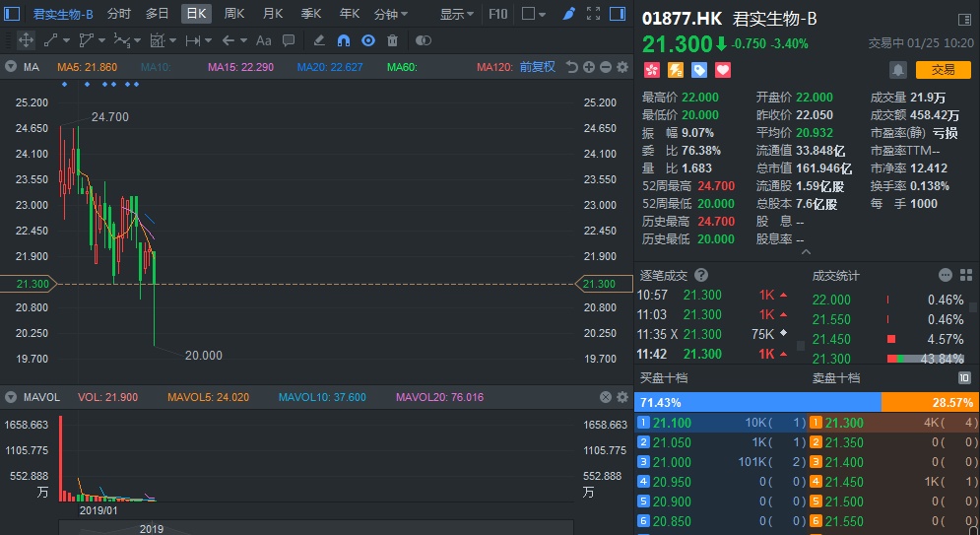Expand the range measure tool options arrow
The width and height of the screenshot is (980, 535).
pyautogui.click(x=208, y=41)
